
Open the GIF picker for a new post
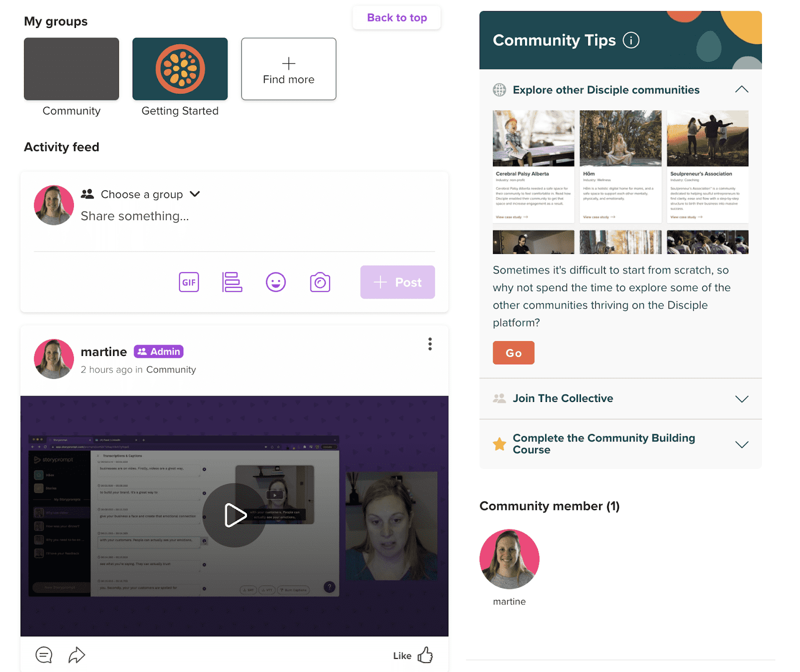(x=188, y=282)
